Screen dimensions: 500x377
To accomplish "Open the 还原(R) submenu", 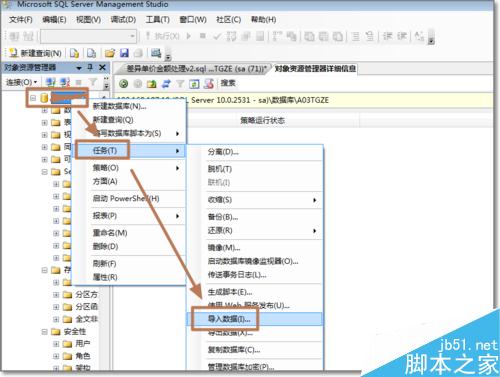I will (256, 231).
